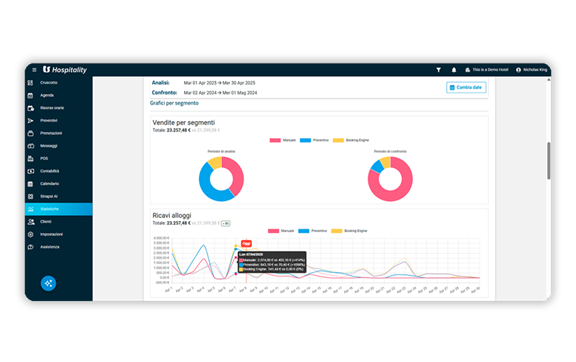Screen dimensions: 576x362
Task: Open the Risorse orarie sidebar icon
Action: coord(30,108)
